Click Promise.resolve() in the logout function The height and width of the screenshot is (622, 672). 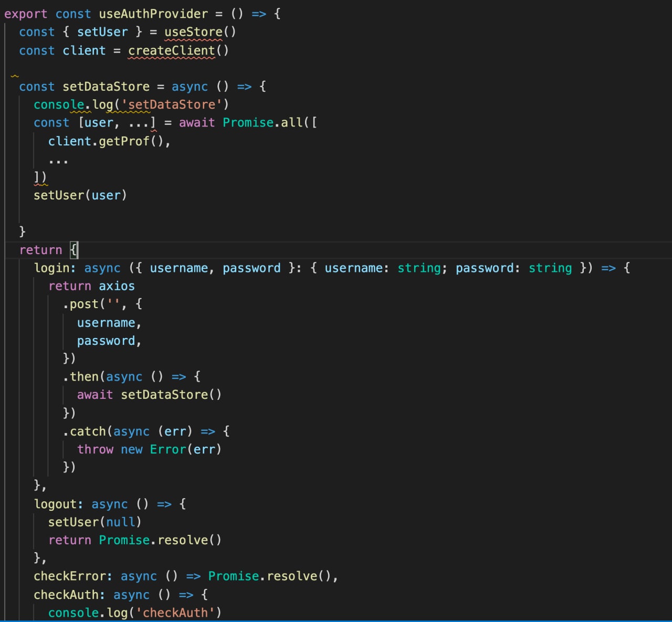coord(160,540)
